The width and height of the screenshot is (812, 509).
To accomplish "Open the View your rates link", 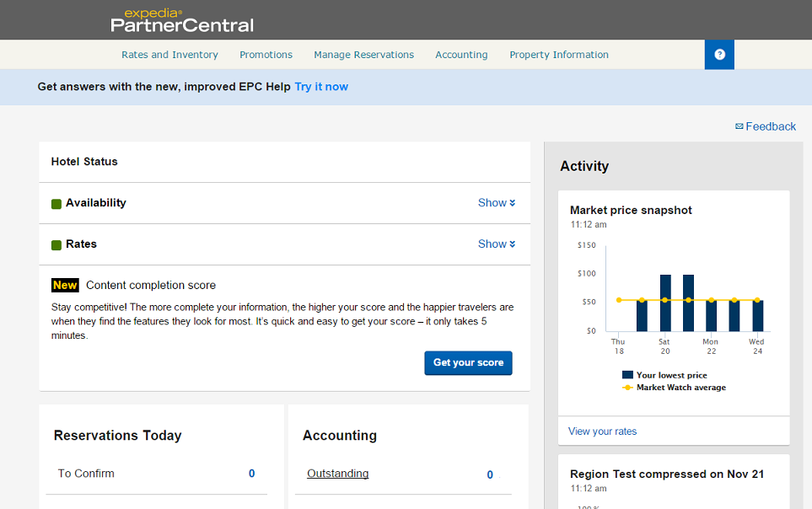I will tap(602, 431).
